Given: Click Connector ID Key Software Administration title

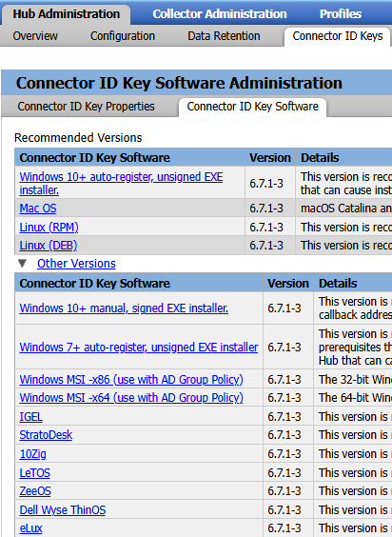Looking at the screenshot, I should point(179,83).
